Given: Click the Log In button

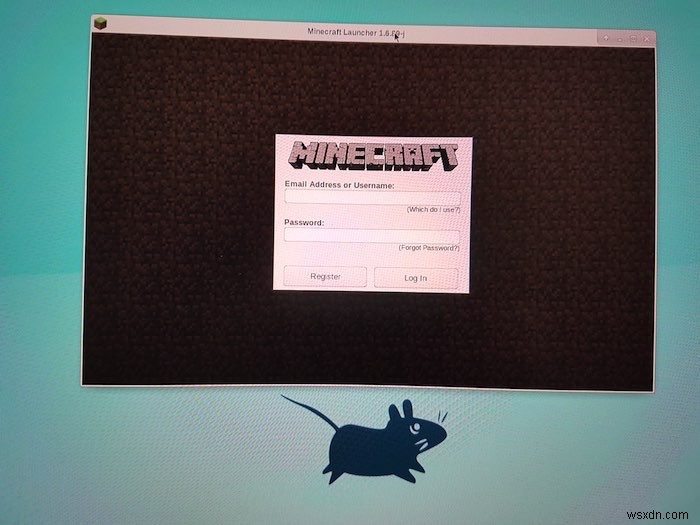Looking at the screenshot, I should tap(416, 278).
